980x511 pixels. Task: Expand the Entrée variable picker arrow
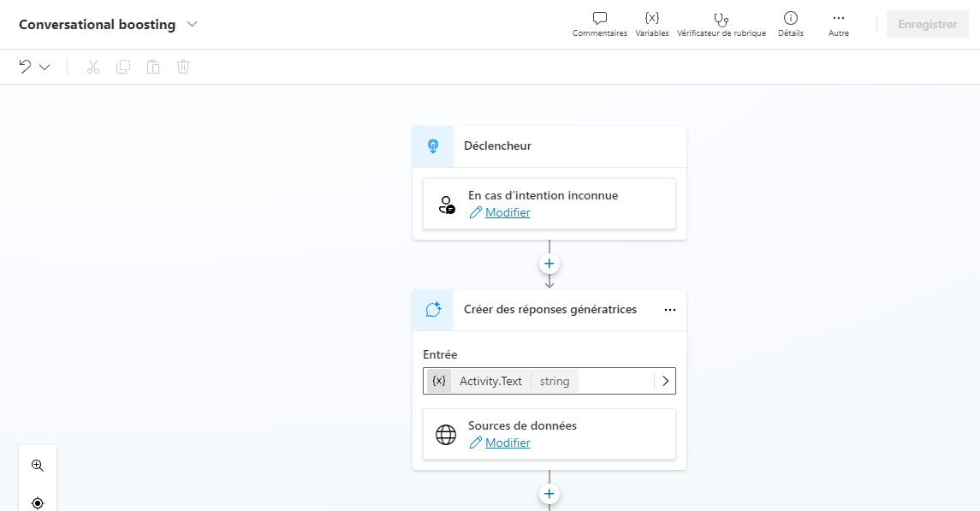coord(665,381)
